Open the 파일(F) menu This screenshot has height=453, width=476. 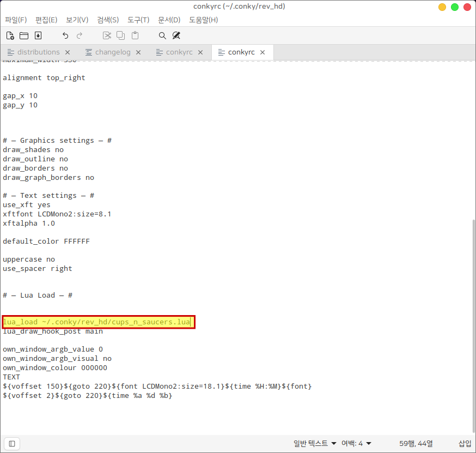(x=16, y=20)
